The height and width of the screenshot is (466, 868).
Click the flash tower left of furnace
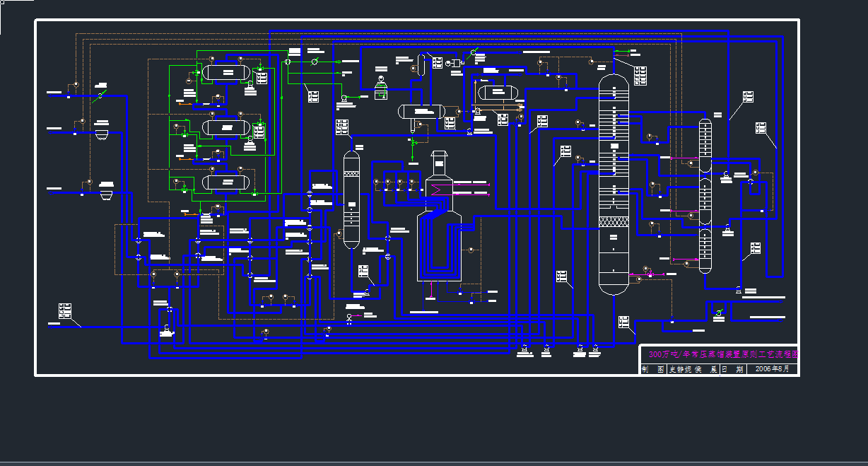(x=351, y=199)
